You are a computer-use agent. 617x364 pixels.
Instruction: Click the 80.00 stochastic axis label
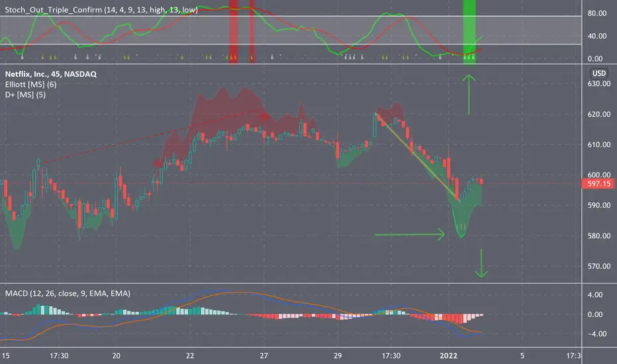click(x=597, y=13)
